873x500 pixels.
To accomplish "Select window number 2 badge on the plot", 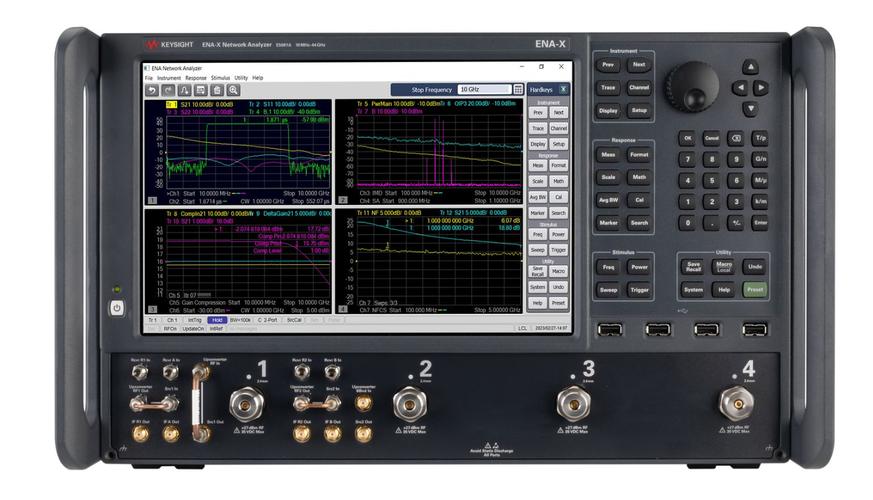I will (343, 200).
